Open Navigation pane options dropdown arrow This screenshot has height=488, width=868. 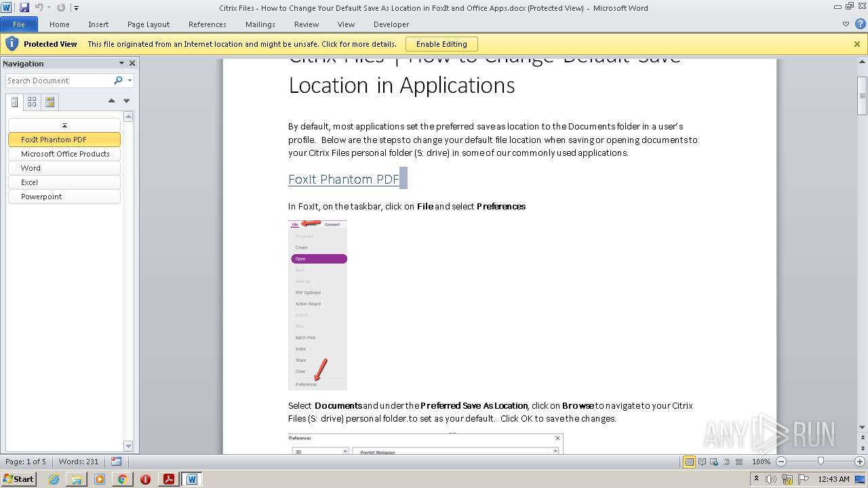(121, 63)
